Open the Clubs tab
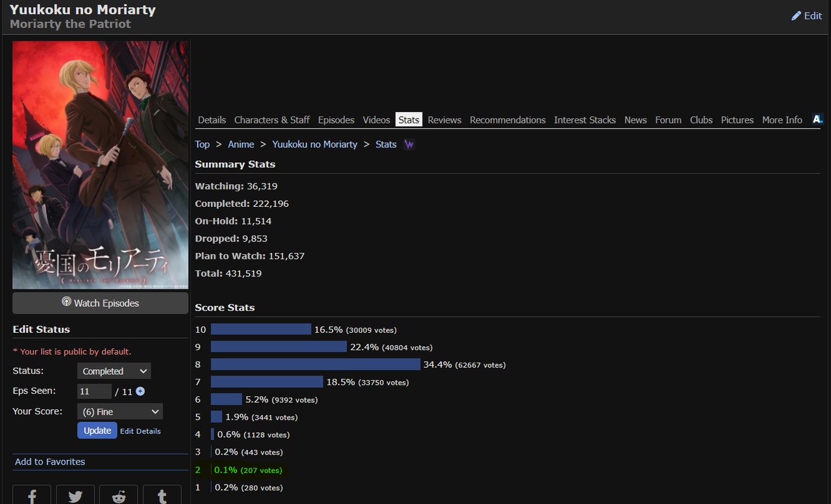 (x=701, y=120)
